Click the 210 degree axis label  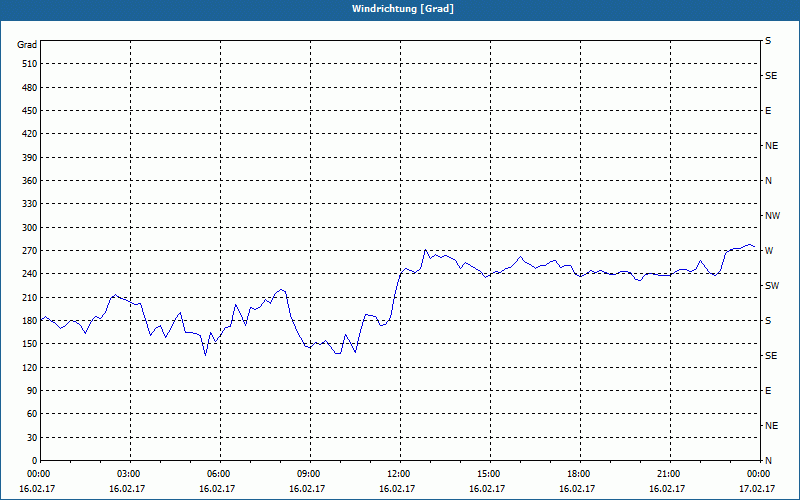click(30, 297)
